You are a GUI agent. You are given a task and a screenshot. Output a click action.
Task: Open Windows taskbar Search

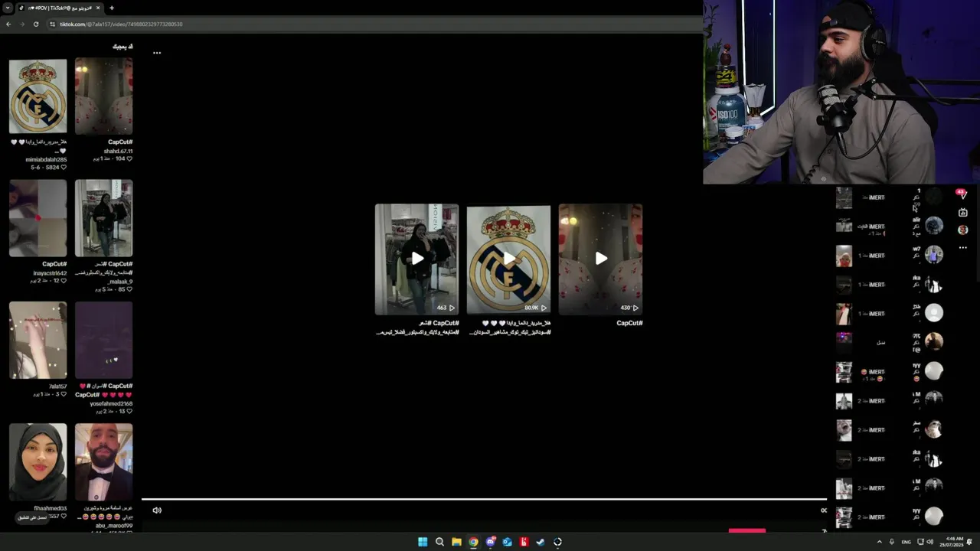coord(439,542)
